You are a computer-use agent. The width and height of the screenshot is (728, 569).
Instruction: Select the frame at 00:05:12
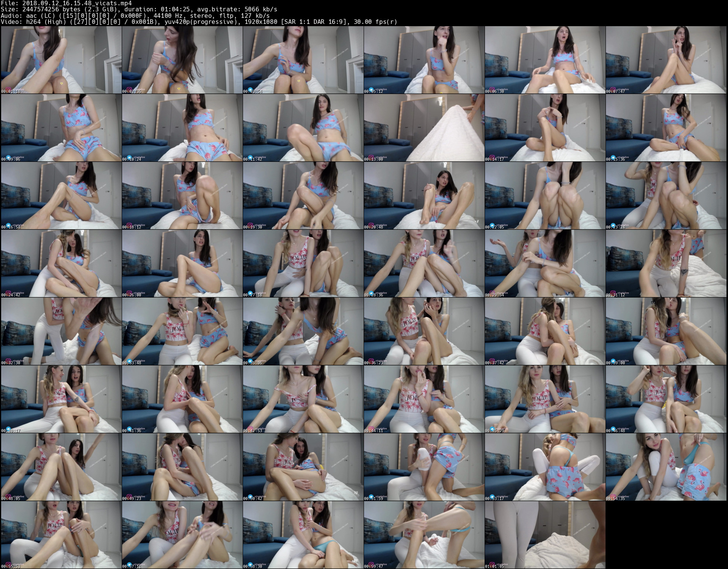coord(424,60)
